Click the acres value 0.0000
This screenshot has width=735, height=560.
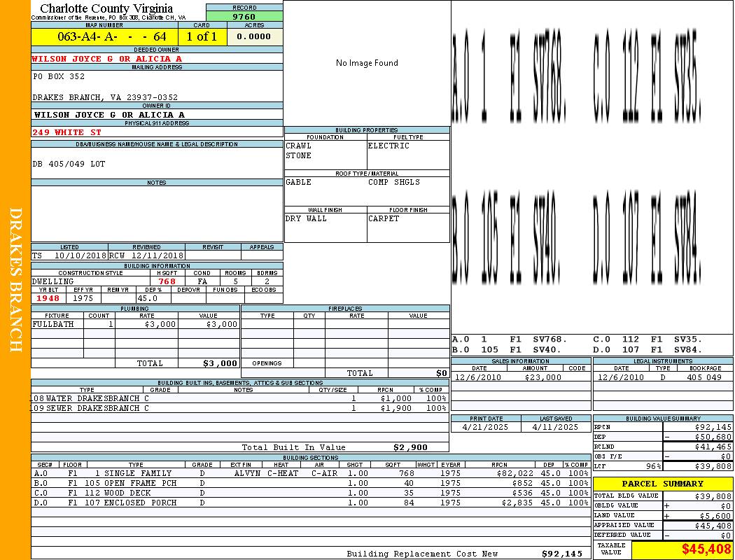254,36
